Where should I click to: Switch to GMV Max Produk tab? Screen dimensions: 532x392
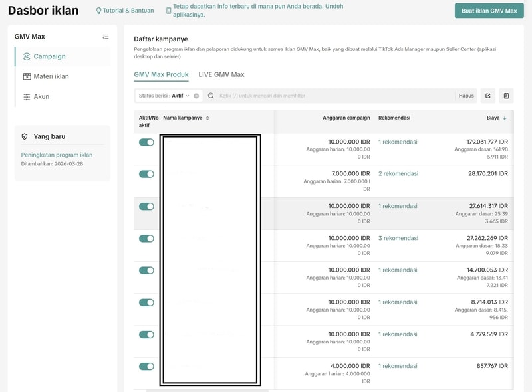pyautogui.click(x=161, y=74)
